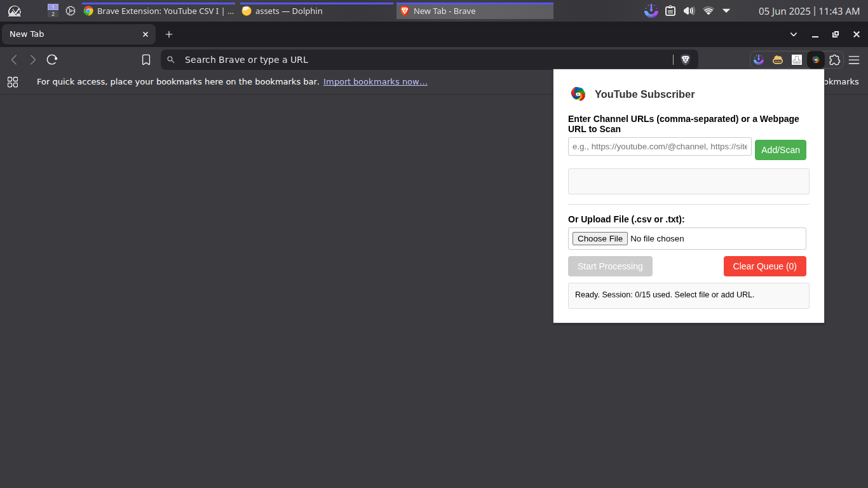
Task: Open the Wi-Fi network tray icon
Action: (x=708, y=11)
